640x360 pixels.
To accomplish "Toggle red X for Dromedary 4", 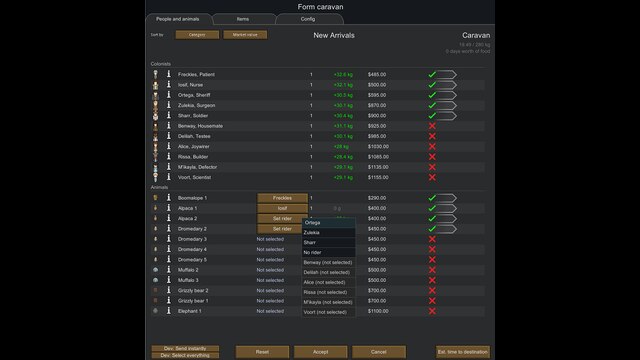I will coord(432,249).
